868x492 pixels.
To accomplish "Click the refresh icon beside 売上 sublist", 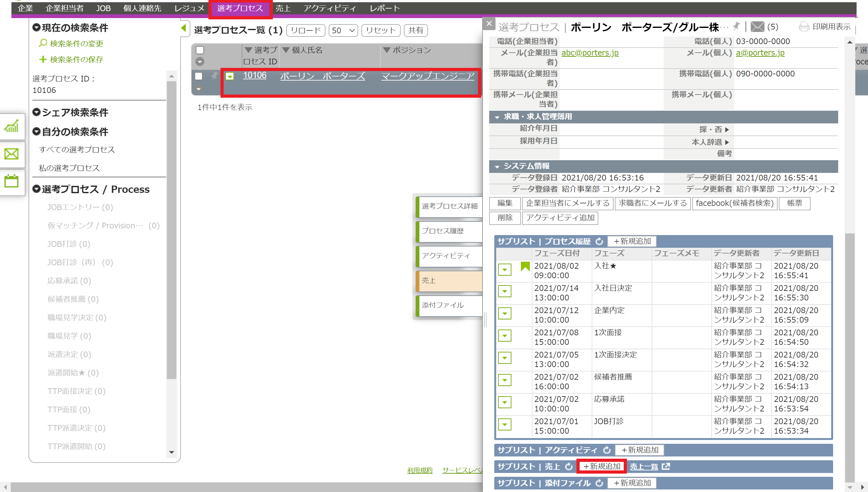I will [569, 466].
